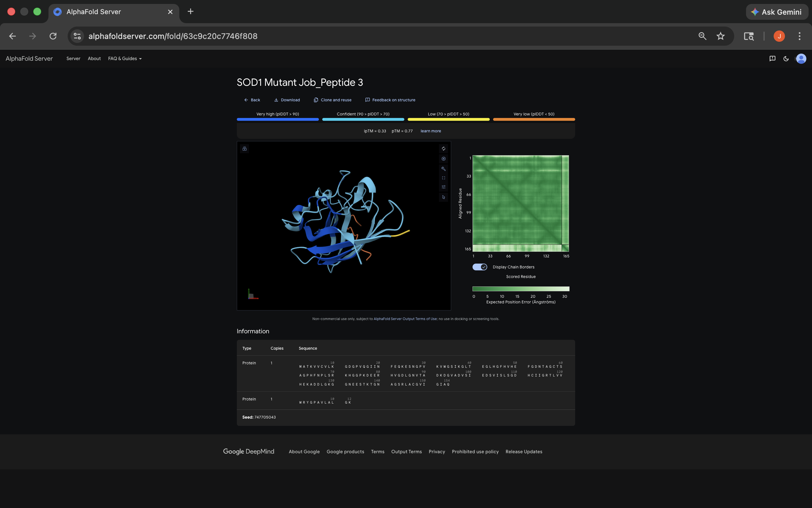Go Back to the job list
The height and width of the screenshot is (508, 812).
click(x=252, y=100)
